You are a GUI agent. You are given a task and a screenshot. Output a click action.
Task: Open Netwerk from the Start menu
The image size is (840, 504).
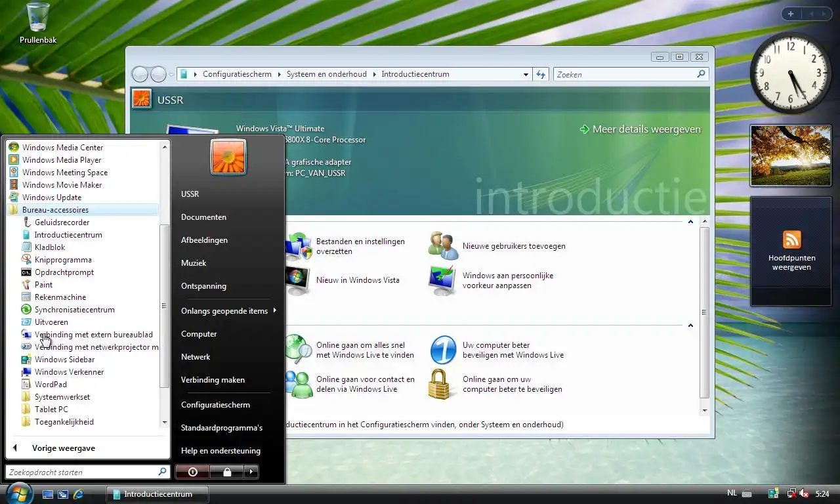click(196, 357)
